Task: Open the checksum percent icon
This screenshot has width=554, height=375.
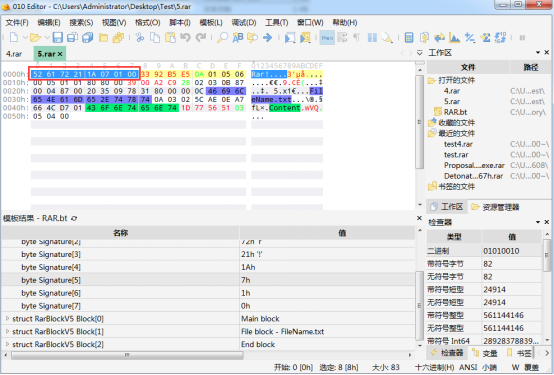Action: (470, 37)
